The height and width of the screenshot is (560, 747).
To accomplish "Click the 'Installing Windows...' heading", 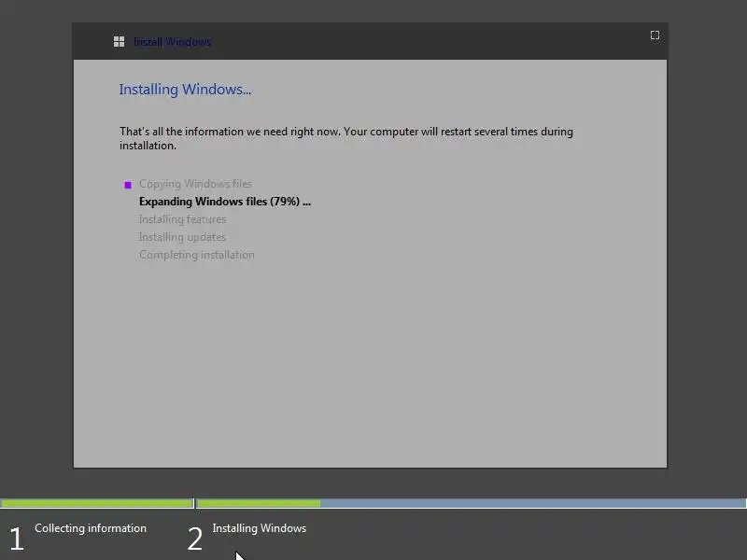I will pos(185,89).
